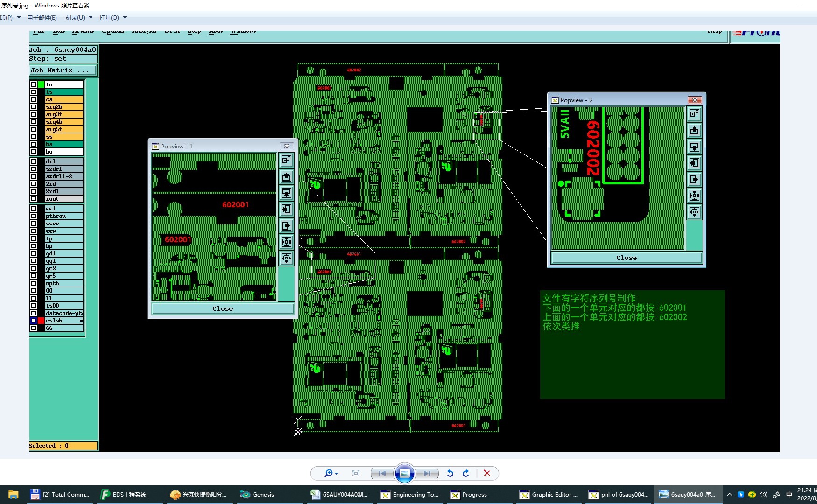
Task: Select the 'datecode-pt' layer row
Action: tap(64, 313)
